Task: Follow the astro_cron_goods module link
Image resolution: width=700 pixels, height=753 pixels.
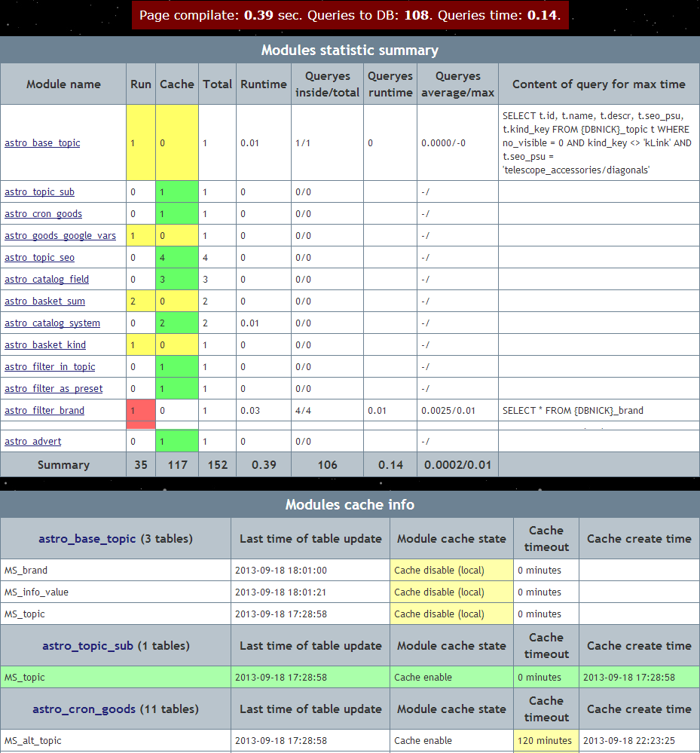Action: point(43,214)
